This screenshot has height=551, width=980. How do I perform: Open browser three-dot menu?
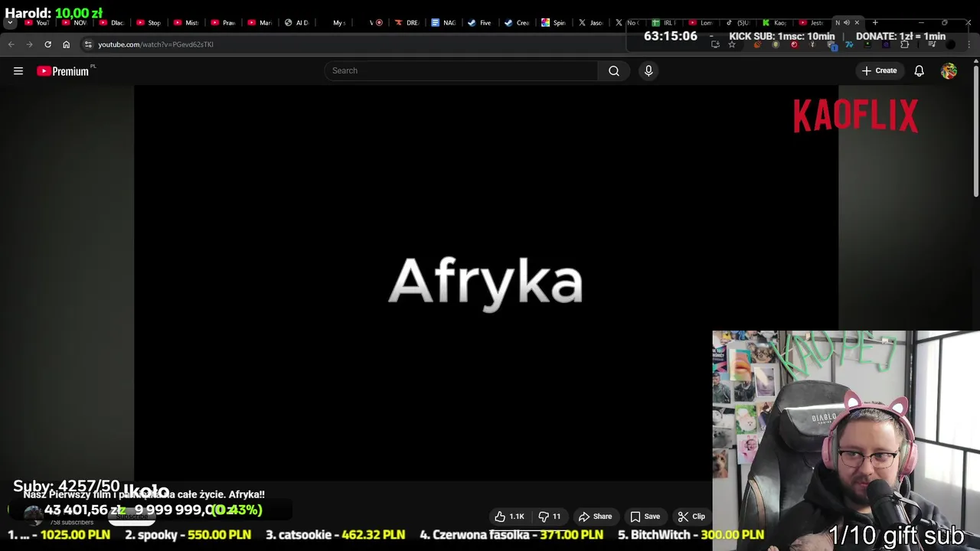969,44
